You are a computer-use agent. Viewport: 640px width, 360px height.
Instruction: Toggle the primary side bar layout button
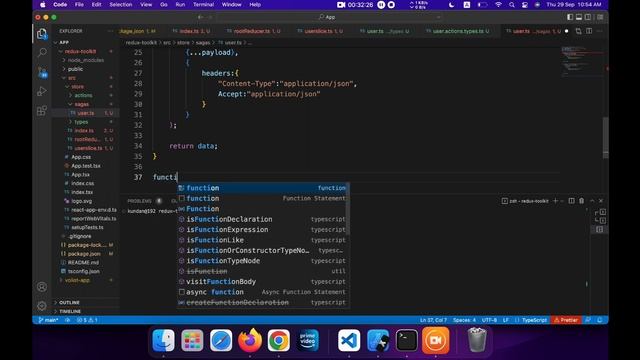570,17
